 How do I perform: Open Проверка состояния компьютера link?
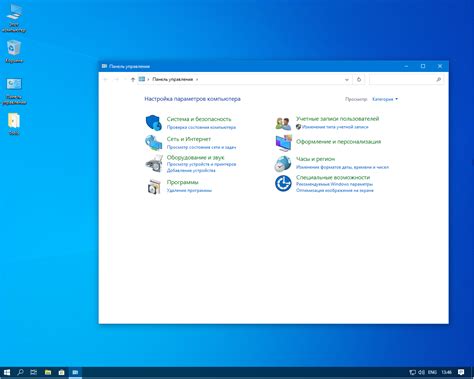[x=201, y=127]
